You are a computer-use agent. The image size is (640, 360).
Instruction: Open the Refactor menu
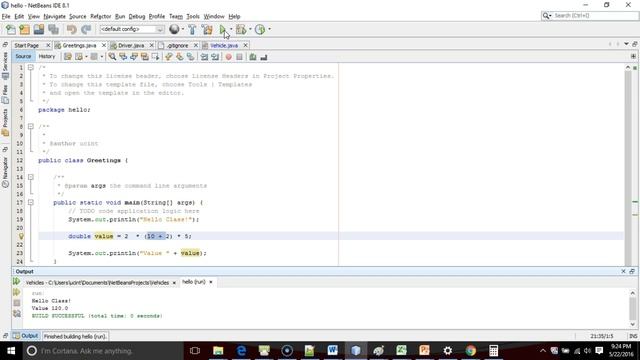(x=100, y=16)
